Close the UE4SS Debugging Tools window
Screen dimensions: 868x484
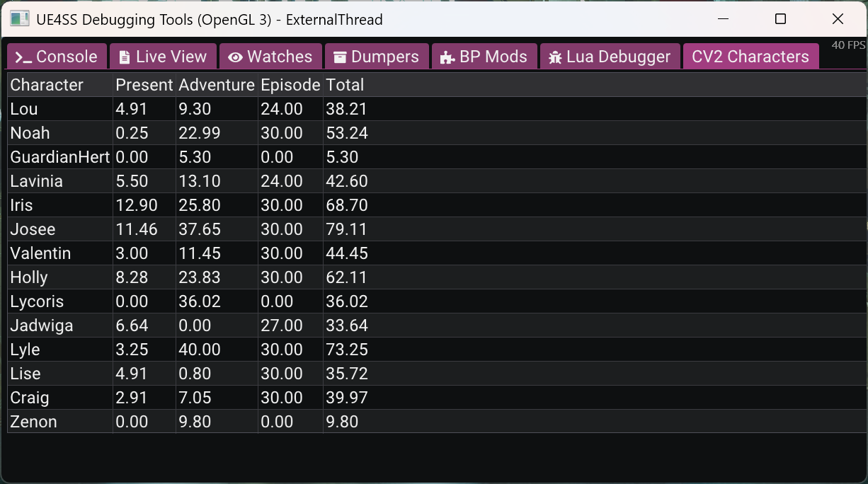pos(838,19)
